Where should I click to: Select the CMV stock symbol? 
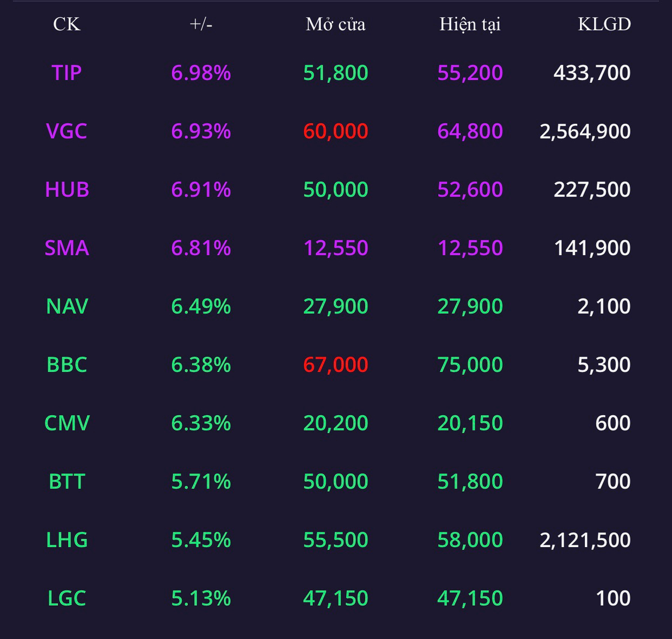(67, 423)
